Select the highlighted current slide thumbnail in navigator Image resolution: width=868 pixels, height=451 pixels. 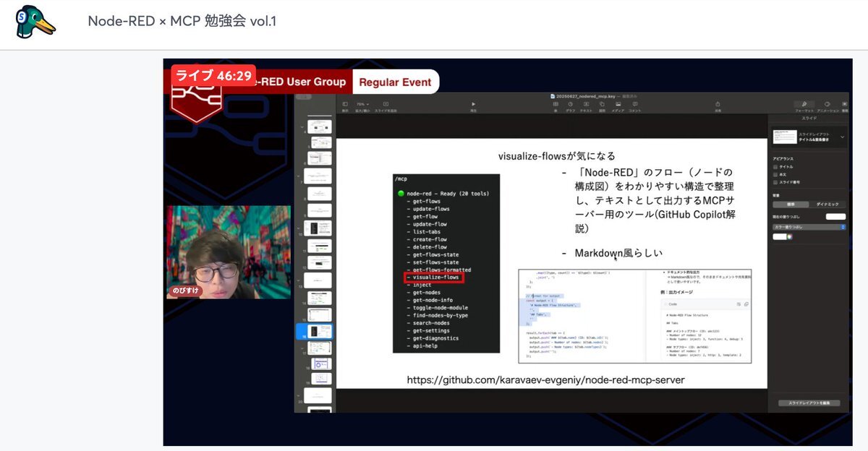[x=318, y=332]
